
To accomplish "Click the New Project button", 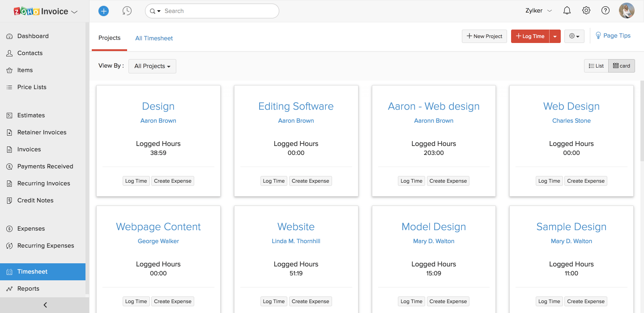I will click(484, 36).
